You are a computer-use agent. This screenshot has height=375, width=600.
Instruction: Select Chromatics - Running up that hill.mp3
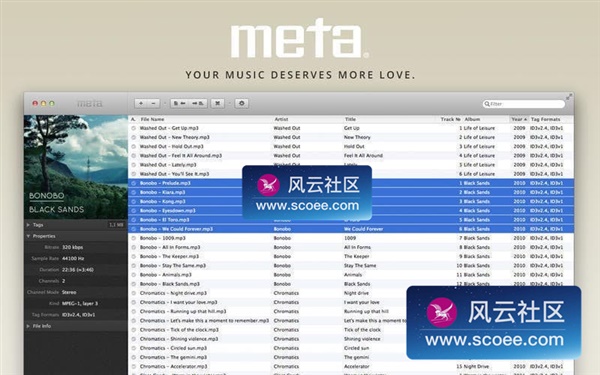[x=183, y=311]
